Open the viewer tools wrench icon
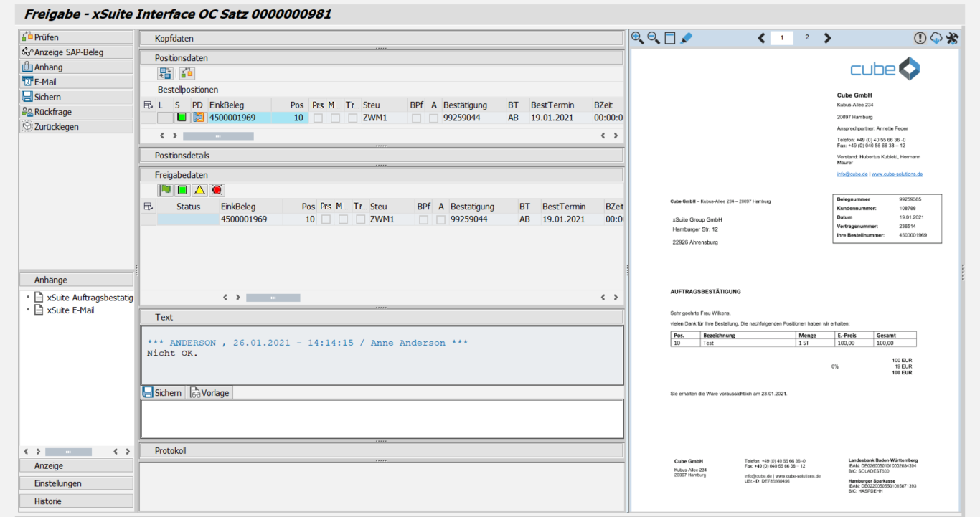The image size is (980, 517). click(x=953, y=38)
